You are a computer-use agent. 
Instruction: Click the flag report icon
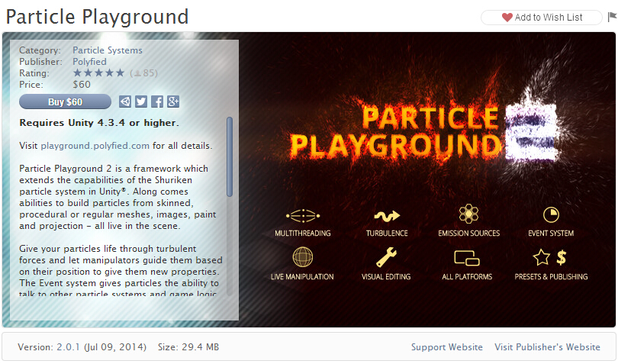[612, 17]
